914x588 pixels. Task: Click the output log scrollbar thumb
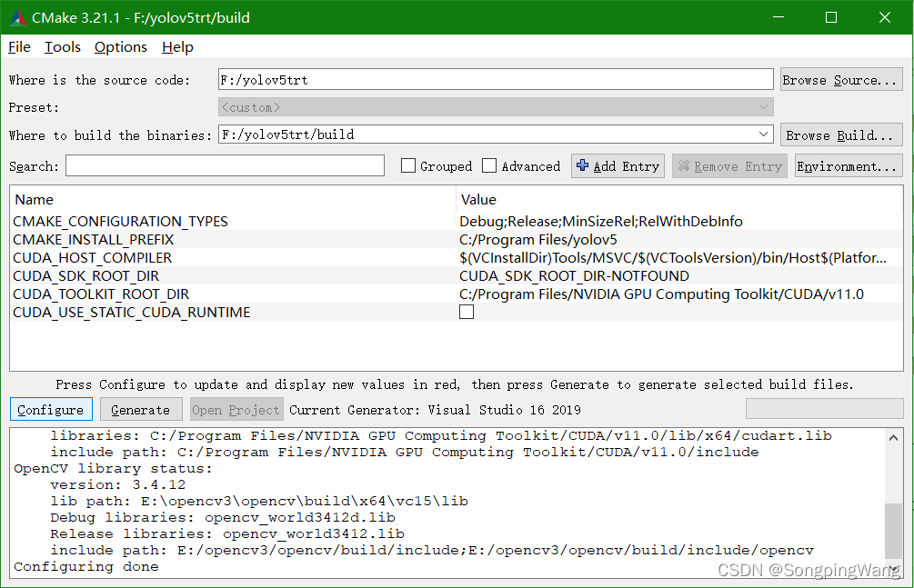point(894,531)
